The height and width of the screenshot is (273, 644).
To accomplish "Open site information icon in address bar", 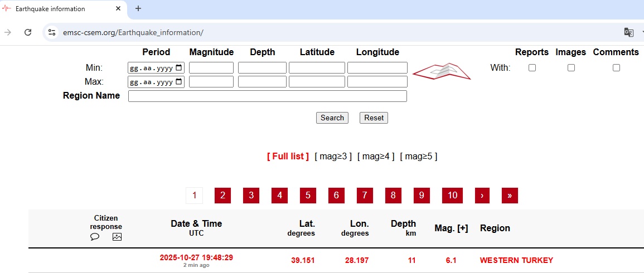I will (x=51, y=32).
